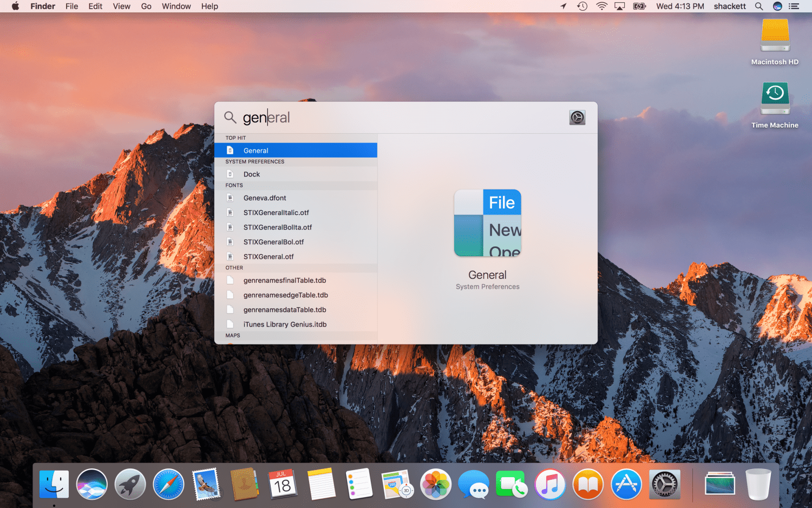Open System Preferences gear in Dock

point(664,484)
